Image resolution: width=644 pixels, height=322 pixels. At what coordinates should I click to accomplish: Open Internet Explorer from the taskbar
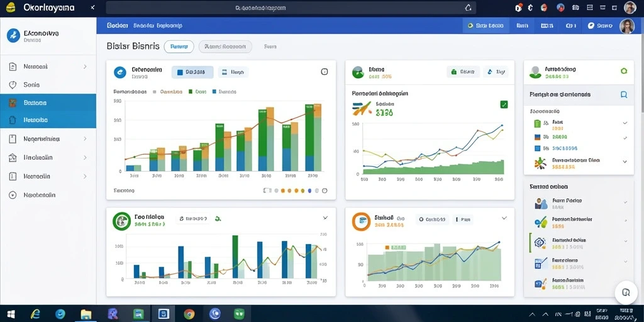click(35, 314)
